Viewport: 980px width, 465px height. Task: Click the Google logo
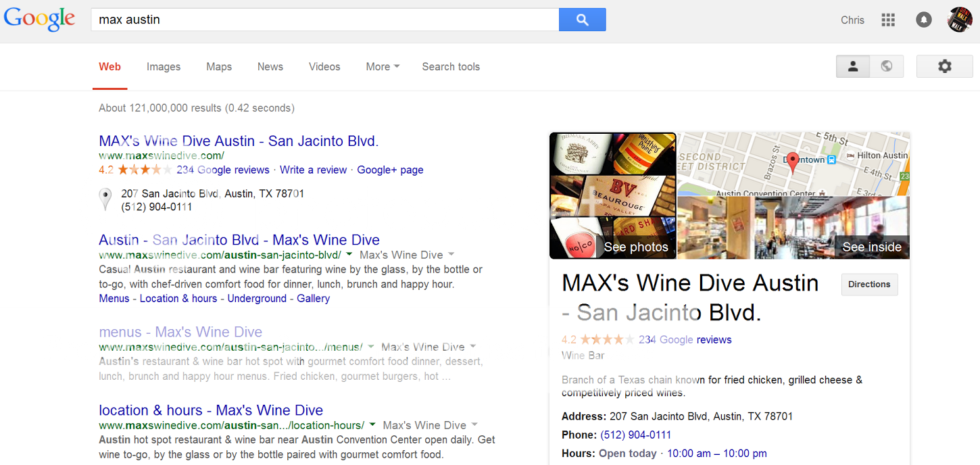(x=39, y=19)
